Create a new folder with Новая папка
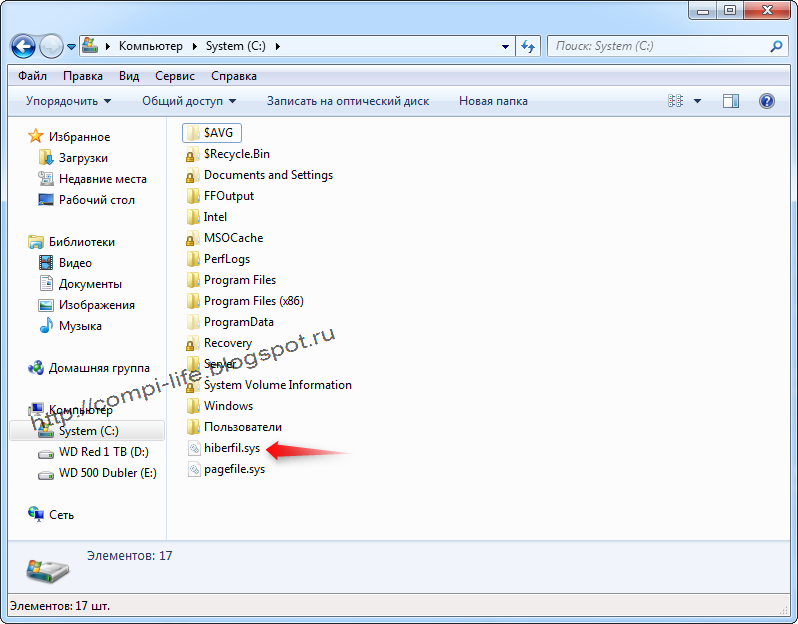 pos(493,101)
